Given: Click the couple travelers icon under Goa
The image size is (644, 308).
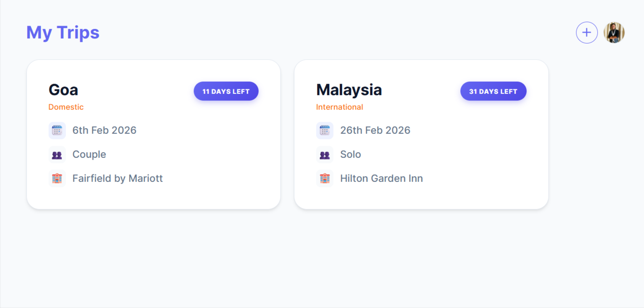Looking at the screenshot, I should [57, 154].
